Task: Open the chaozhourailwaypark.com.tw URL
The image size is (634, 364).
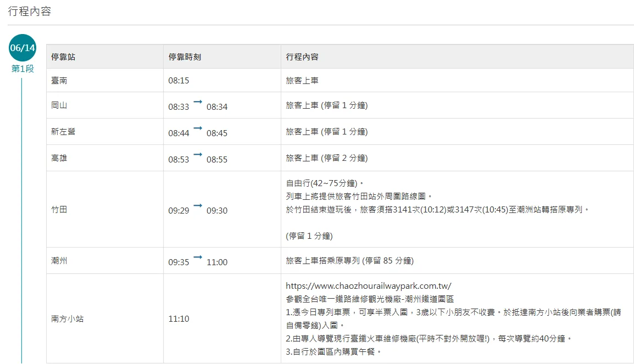Action: click(368, 286)
